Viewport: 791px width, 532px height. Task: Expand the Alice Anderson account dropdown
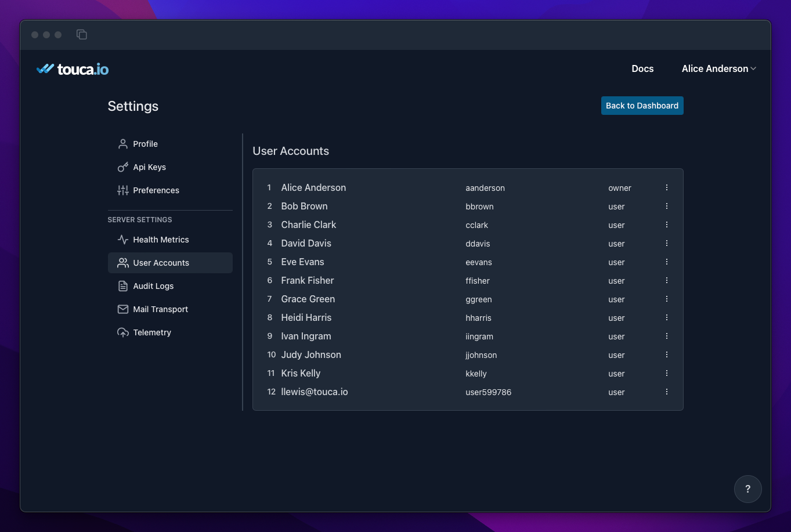coord(719,68)
